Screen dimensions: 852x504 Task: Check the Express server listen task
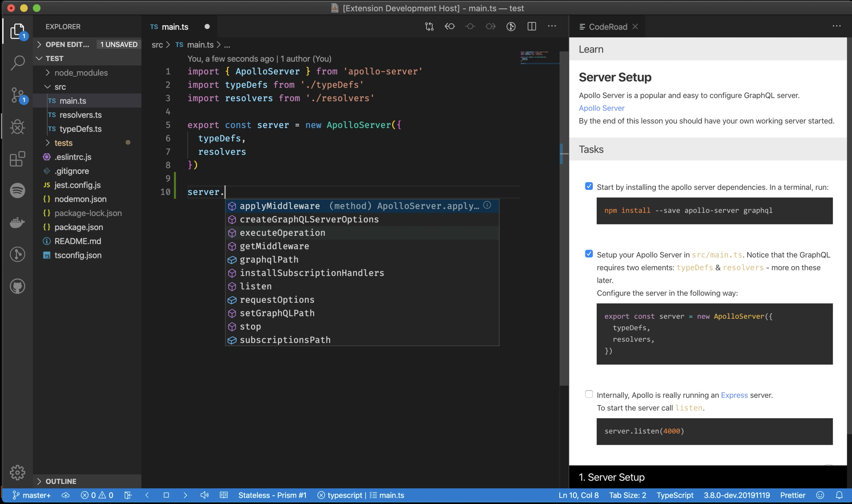[589, 394]
